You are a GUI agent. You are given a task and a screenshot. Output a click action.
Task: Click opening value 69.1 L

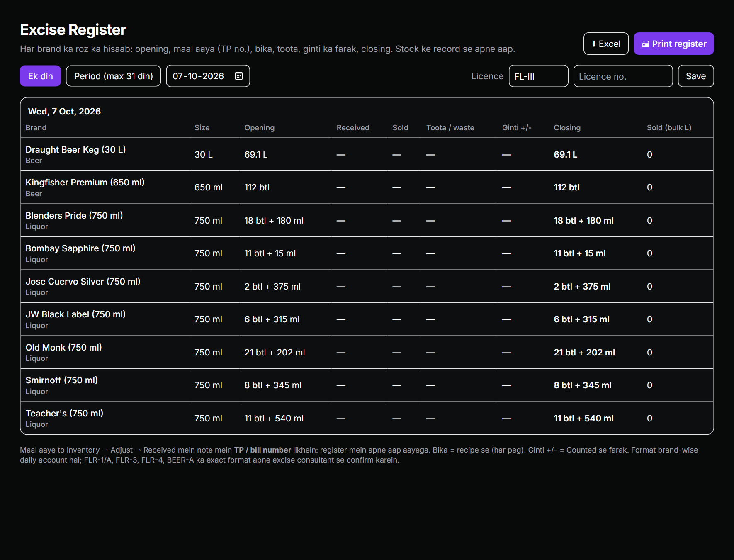(256, 155)
